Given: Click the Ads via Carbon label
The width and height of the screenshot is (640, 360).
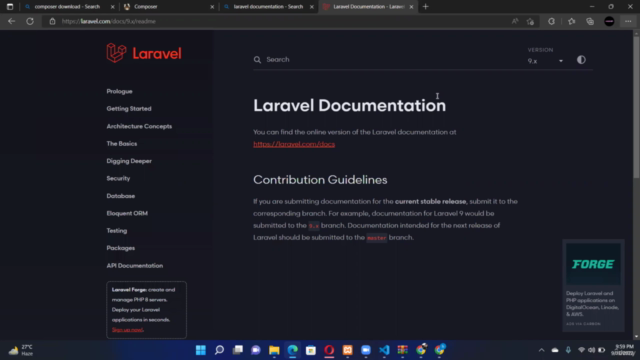Looking at the screenshot, I should pyautogui.click(x=583, y=324).
